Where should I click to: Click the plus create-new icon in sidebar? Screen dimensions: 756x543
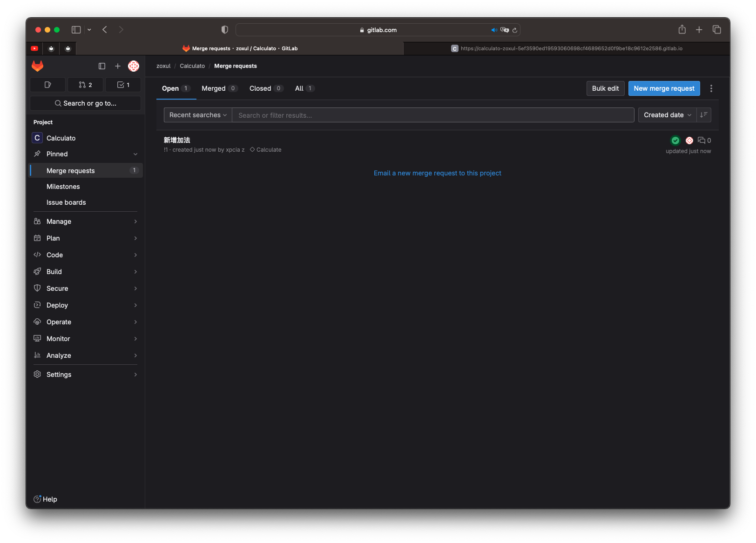[118, 66]
